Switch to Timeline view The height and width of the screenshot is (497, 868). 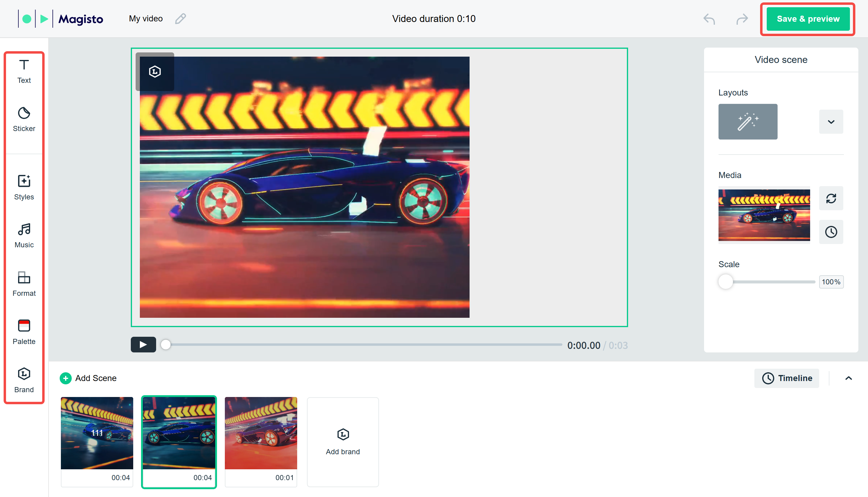click(787, 378)
